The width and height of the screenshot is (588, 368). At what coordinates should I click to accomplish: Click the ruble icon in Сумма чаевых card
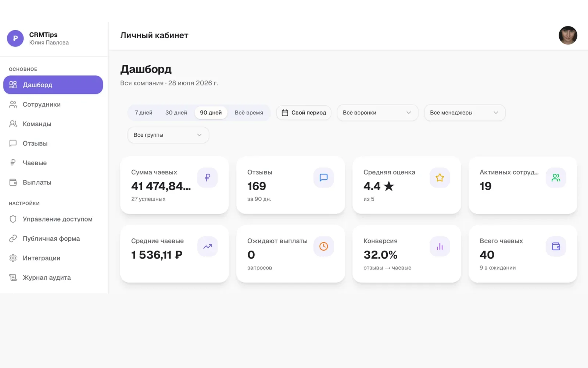[x=207, y=178]
